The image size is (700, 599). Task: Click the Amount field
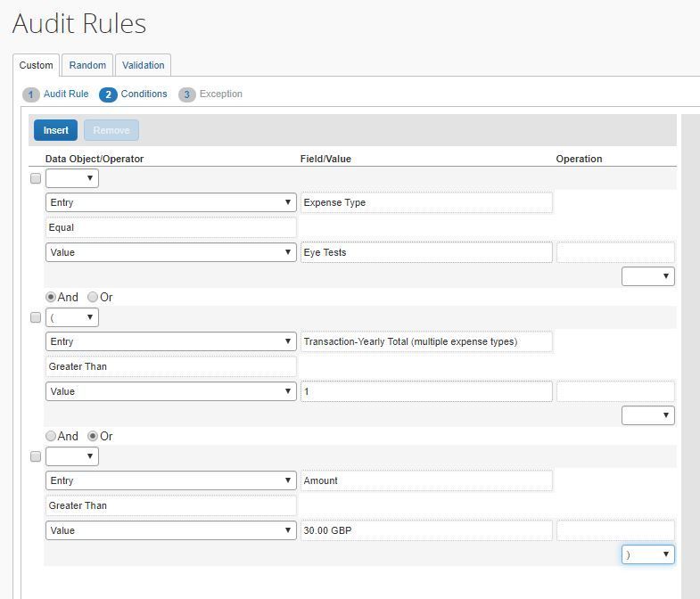pyautogui.click(x=426, y=480)
